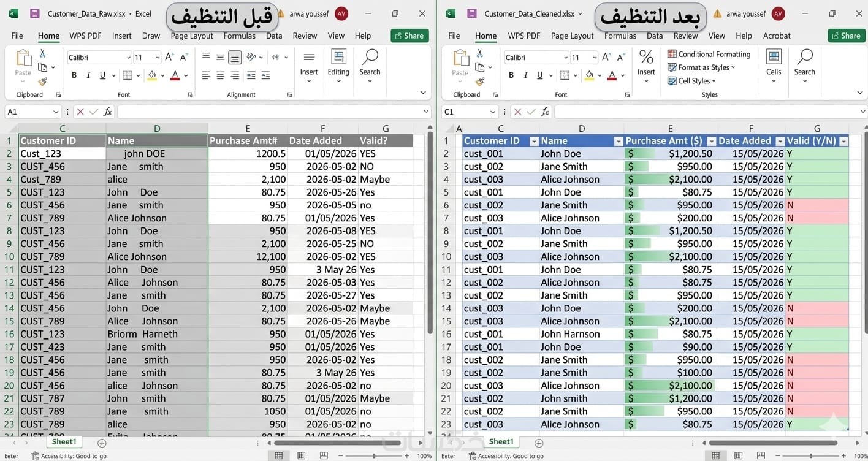Decrease font size in the Raw window

(x=184, y=58)
